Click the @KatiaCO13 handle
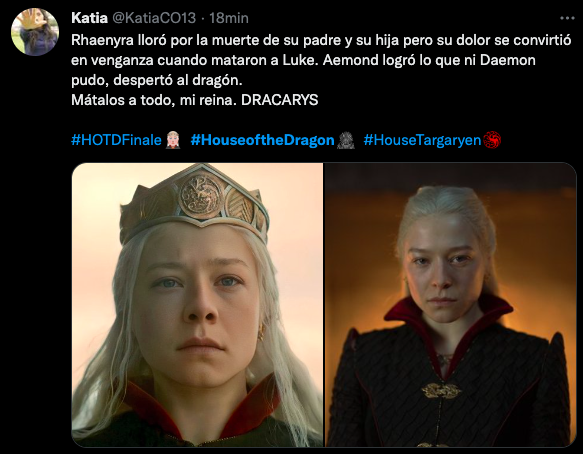The image size is (583, 454). [x=154, y=18]
